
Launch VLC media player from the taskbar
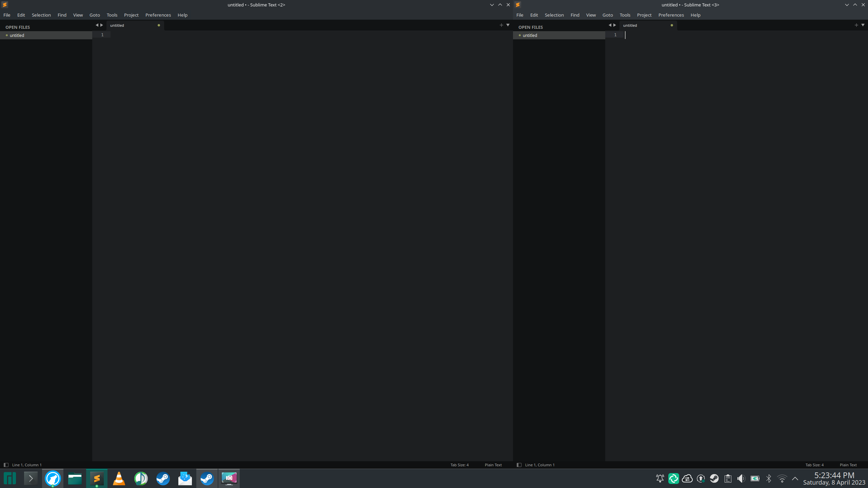(119, 479)
